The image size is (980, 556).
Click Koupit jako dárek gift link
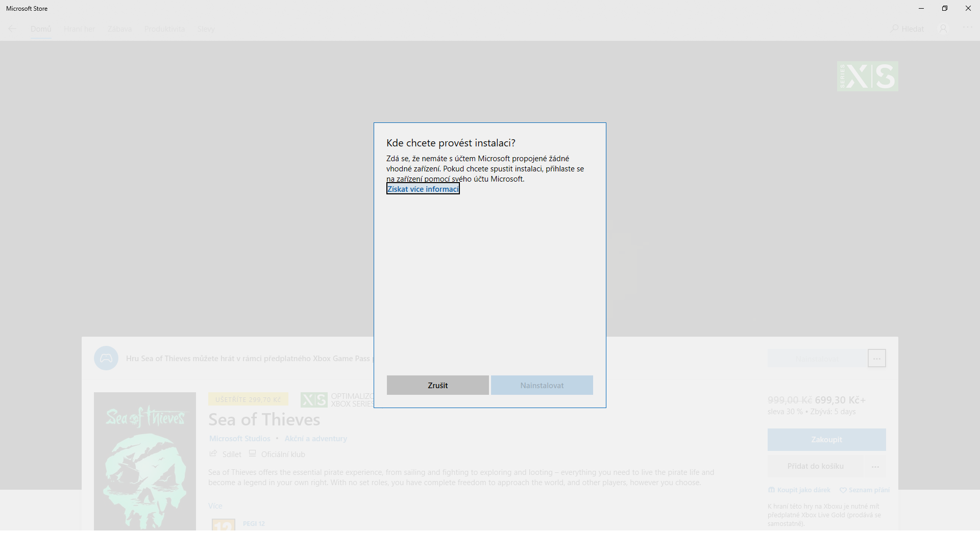coord(803,490)
